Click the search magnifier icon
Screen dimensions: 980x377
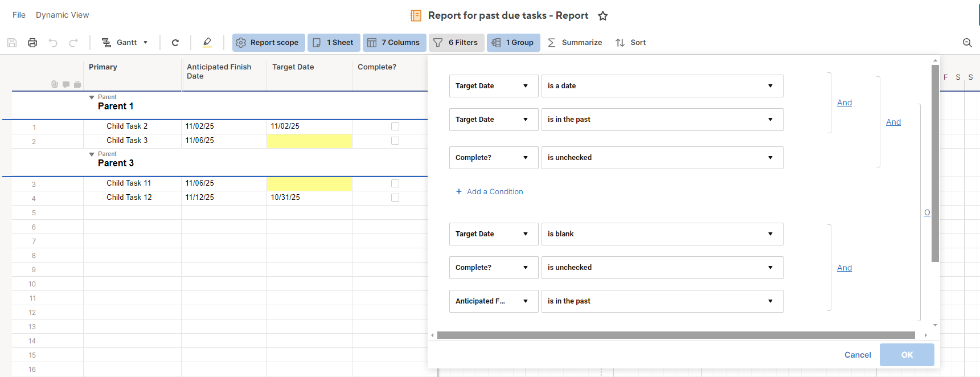click(x=967, y=43)
